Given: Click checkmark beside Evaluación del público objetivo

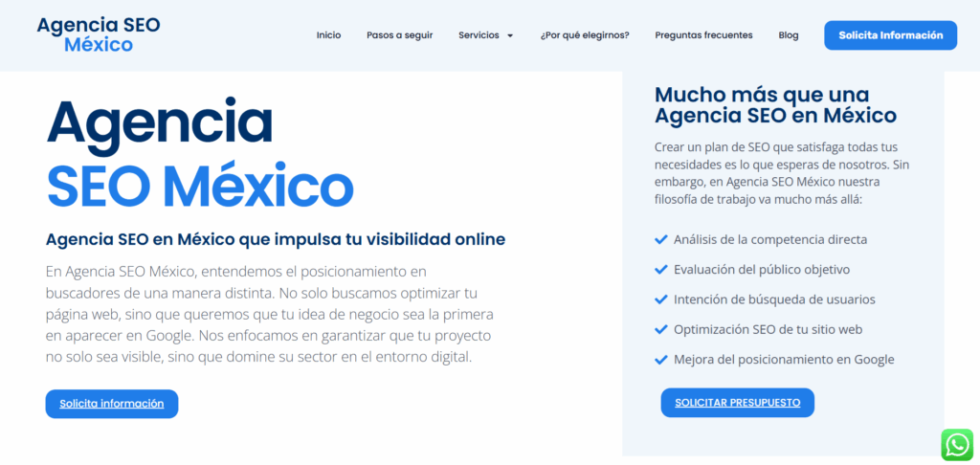Looking at the screenshot, I should pyautogui.click(x=660, y=270).
